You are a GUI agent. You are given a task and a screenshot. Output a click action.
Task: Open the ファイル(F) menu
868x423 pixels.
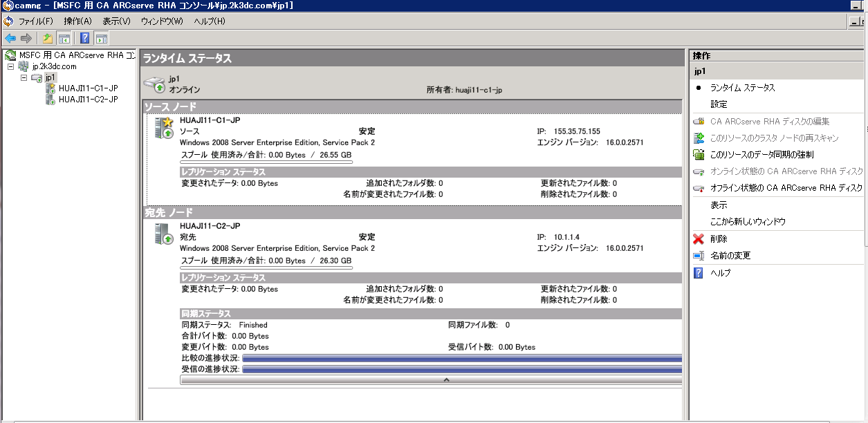pos(35,21)
